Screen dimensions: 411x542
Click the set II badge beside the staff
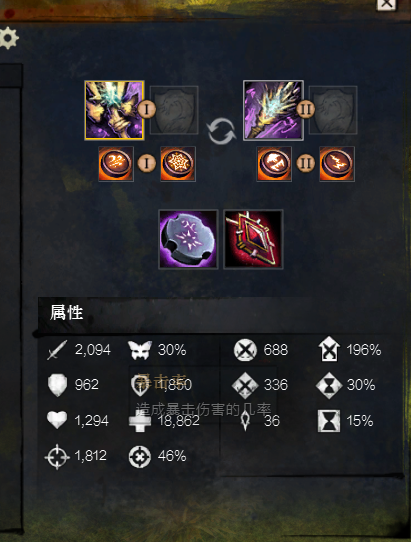tap(306, 109)
